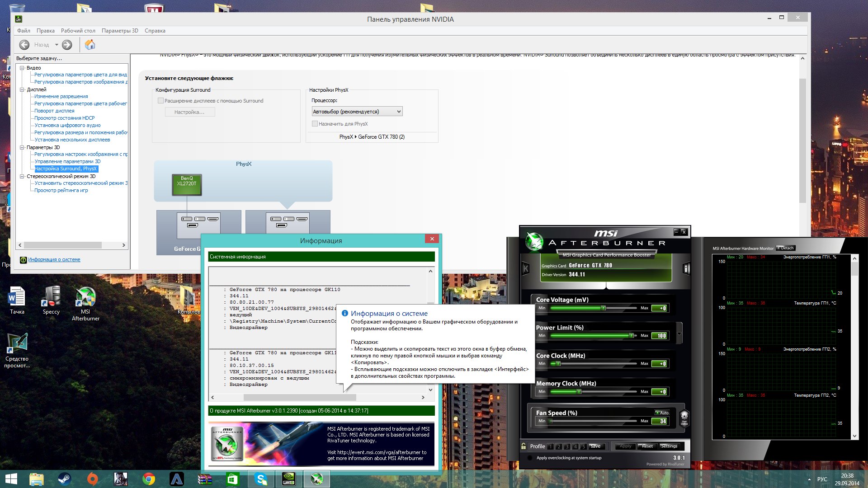Open PhysX processor dropdown
This screenshot has width=868, height=488.
[x=357, y=112]
